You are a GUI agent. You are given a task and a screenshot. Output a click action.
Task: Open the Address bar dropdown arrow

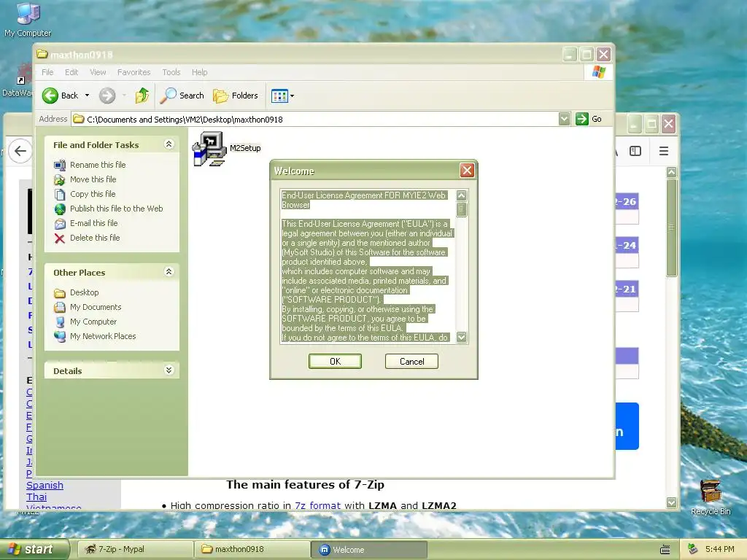564,119
